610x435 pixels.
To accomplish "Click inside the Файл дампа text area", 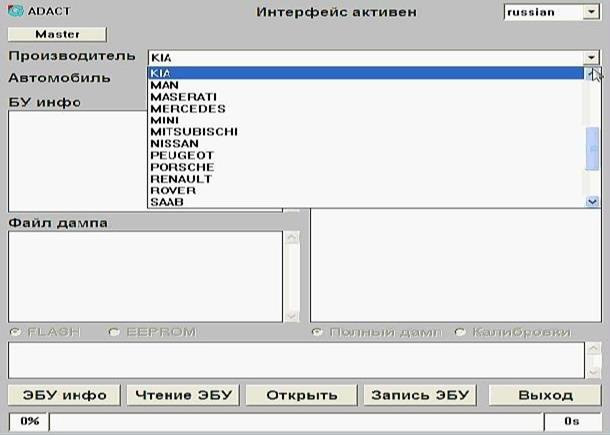I will click(145, 277).
